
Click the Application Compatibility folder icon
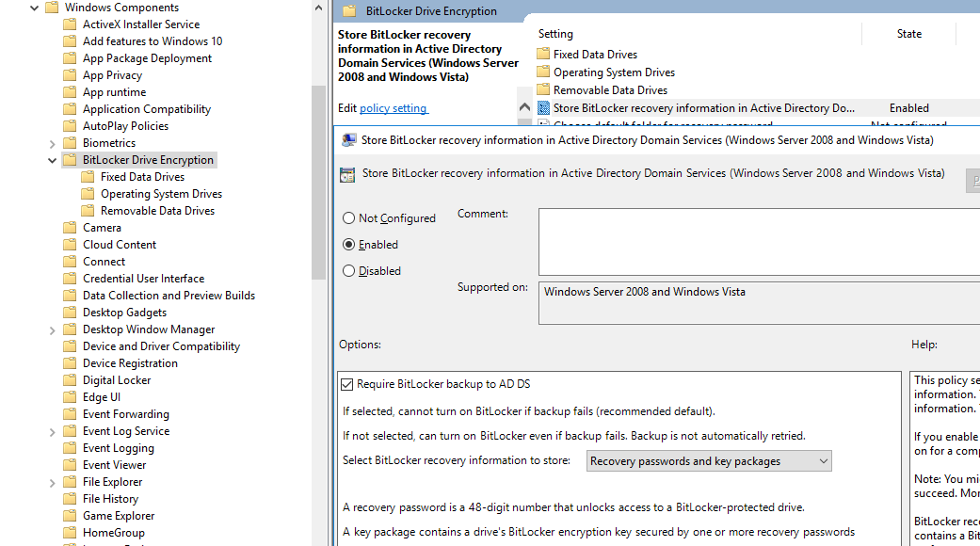pos(70,108)
